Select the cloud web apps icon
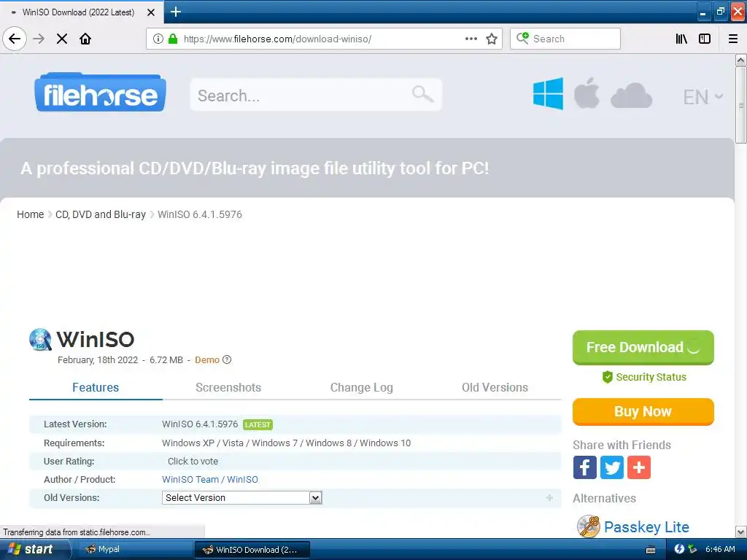Image resolution: width=747 pixels, height=560 pixels. (x=631, y=96)
